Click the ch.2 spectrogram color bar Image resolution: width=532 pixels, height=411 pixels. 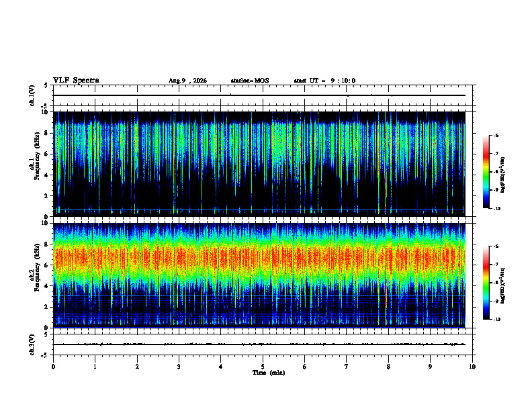click(x=486, y=283)
